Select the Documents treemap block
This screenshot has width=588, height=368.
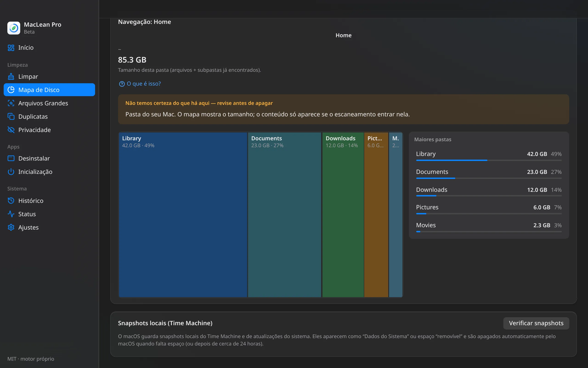pos(285,215)
